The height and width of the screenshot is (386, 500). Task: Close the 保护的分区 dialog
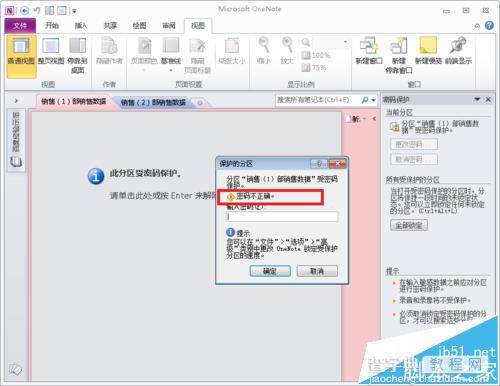tap(337, 163)
